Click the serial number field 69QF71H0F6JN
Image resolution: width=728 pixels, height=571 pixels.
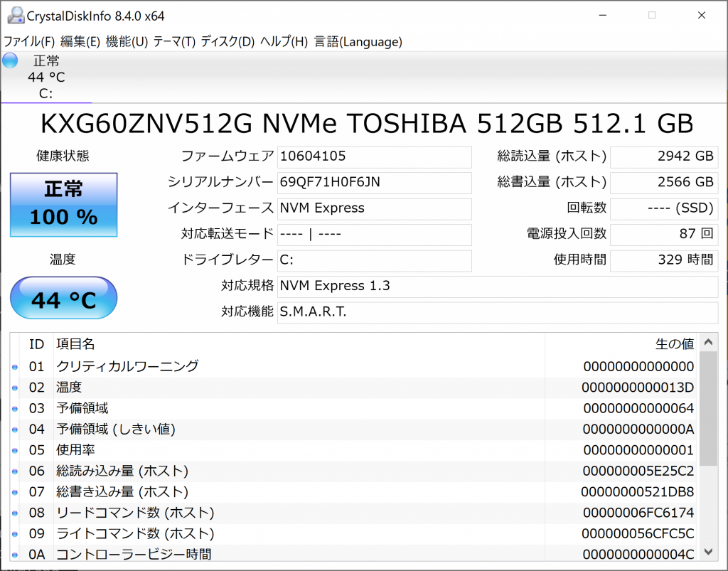coord(374,183)
